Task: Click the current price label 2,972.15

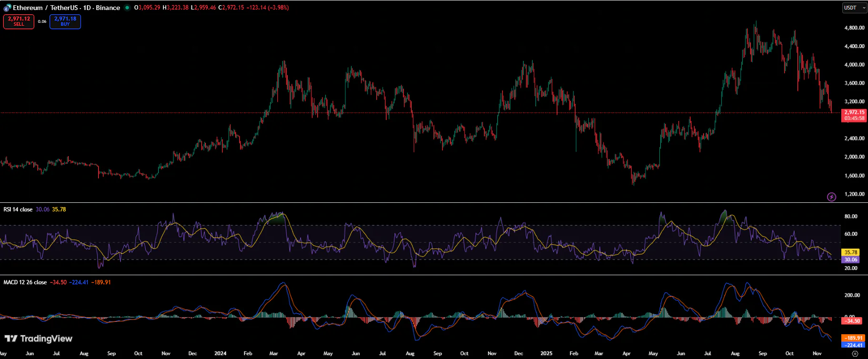Action: [x=854, y=113]
